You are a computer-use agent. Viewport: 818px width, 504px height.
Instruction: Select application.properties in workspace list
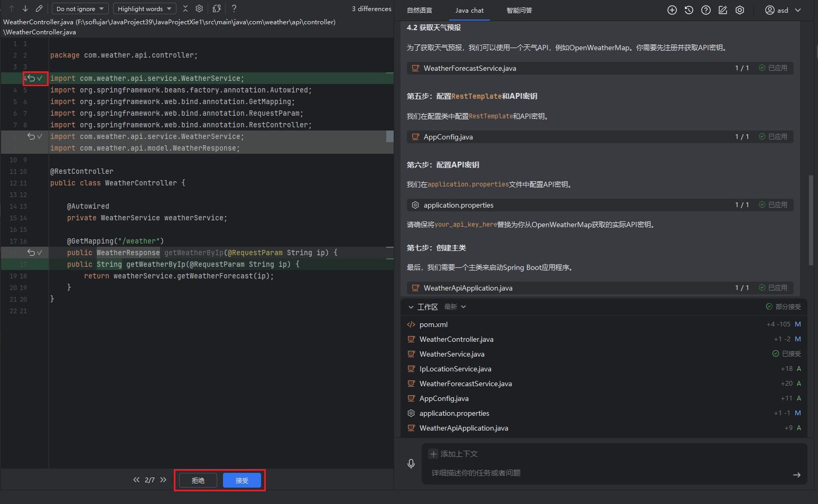(x=604, y=413)
